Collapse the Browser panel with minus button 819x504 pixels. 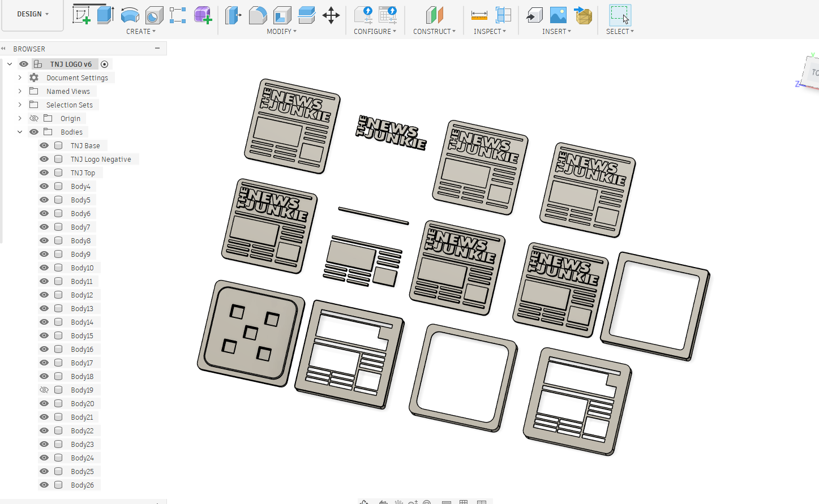(157, 49)
